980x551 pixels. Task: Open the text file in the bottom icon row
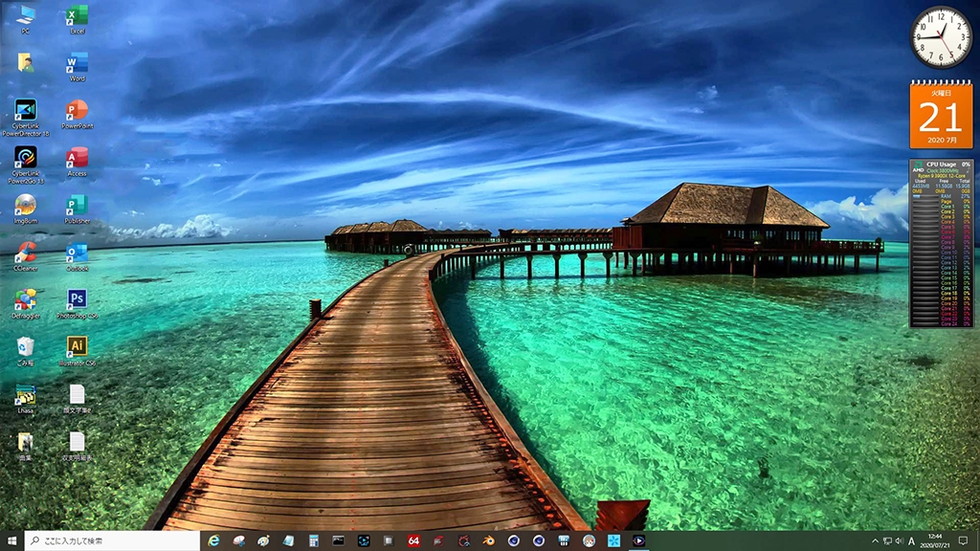click(77, 446)
